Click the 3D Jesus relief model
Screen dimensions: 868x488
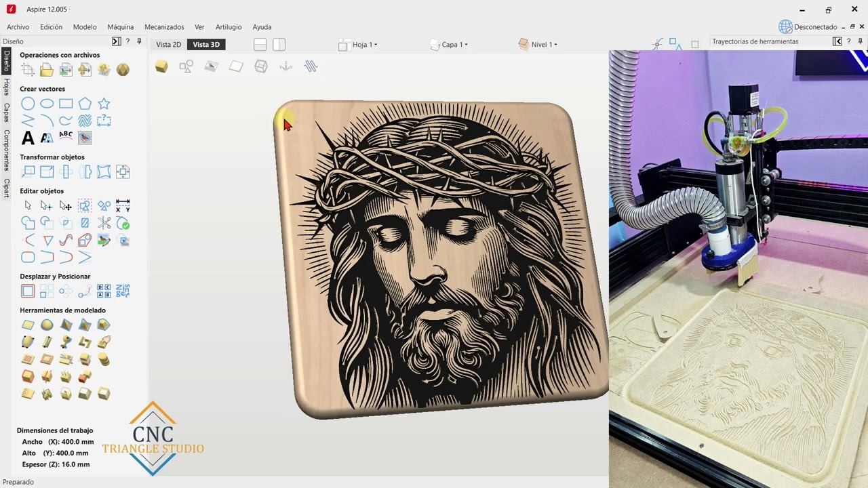tap(440, 260)
